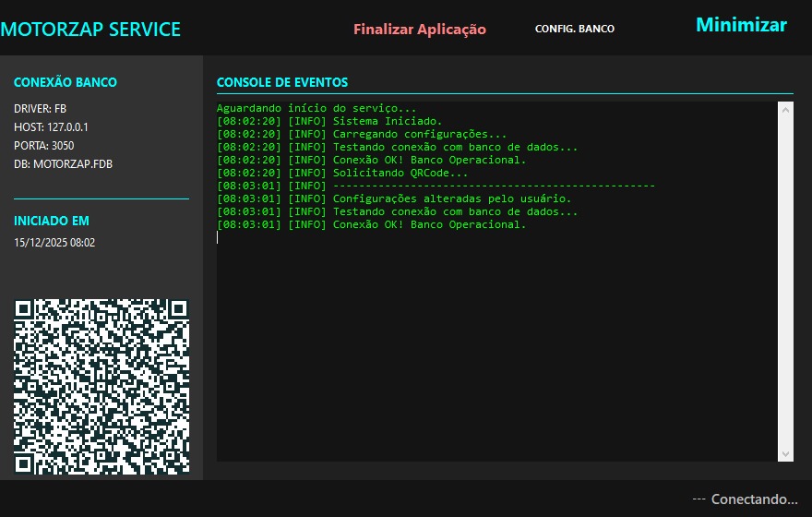812x517 pixels.
Task: Click the 'Conectando...' status text
Action: click(745, 499)
